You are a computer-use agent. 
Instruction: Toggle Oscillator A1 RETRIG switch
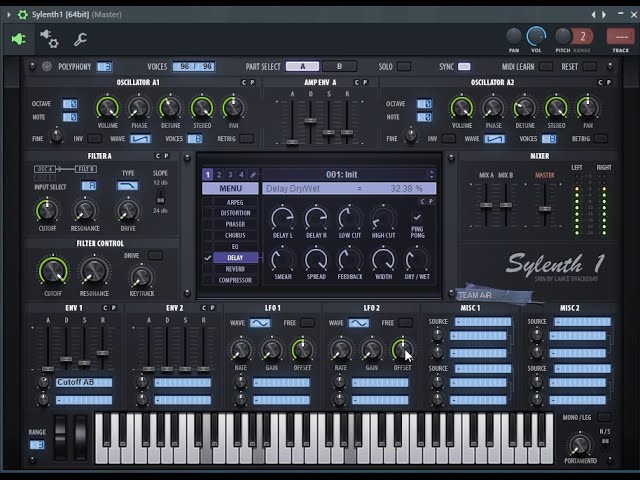pyautogui.click(x=247, y=139)
